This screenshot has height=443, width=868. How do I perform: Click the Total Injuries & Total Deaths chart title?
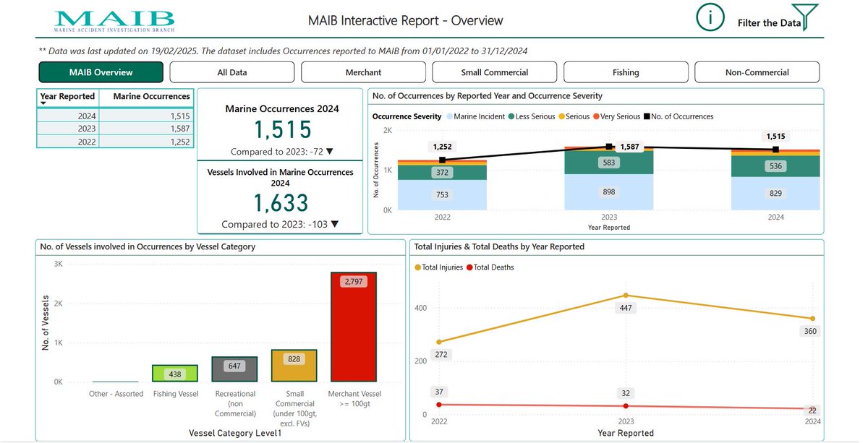(499, 246)
